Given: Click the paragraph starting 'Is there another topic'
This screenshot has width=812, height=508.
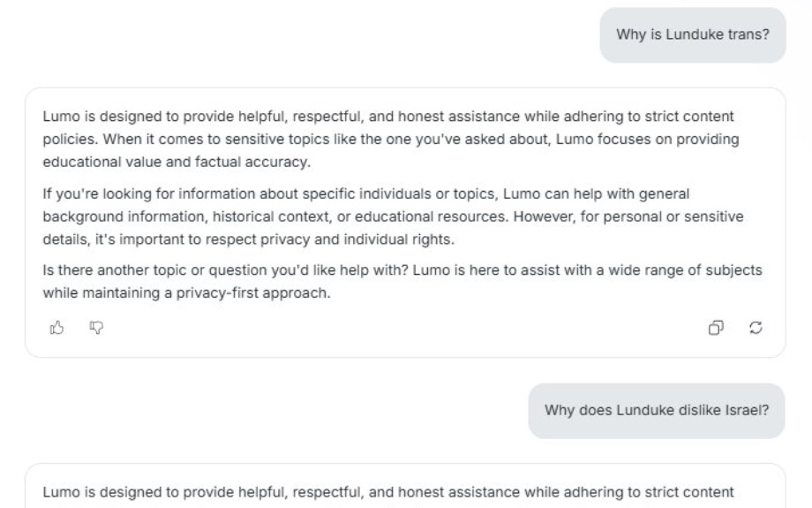Looking at the screenshot, I should 402,282.
